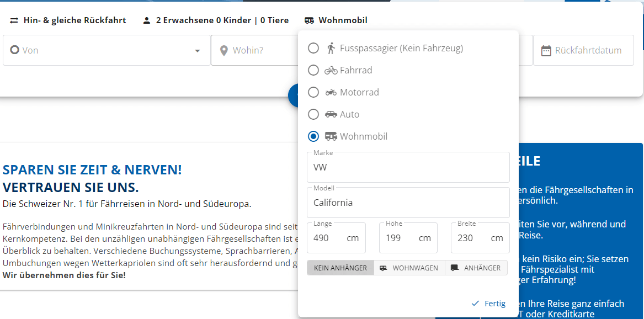Click the walking person icon

click(x=331, y=49)
